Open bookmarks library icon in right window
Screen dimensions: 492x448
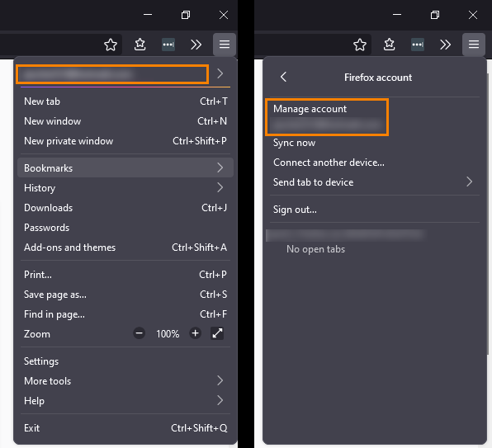[389, 45]
